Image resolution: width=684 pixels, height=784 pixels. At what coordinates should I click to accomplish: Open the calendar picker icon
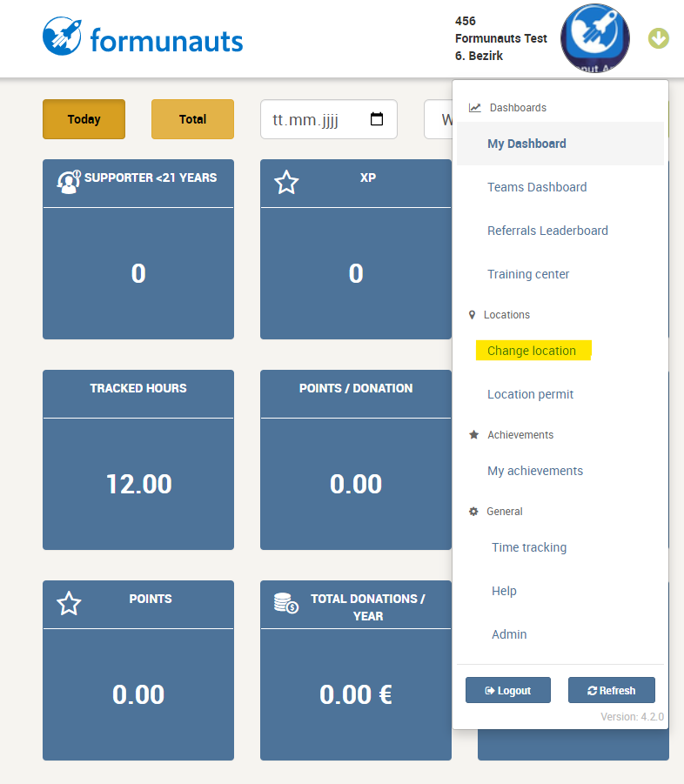click(x=377, y=119)
